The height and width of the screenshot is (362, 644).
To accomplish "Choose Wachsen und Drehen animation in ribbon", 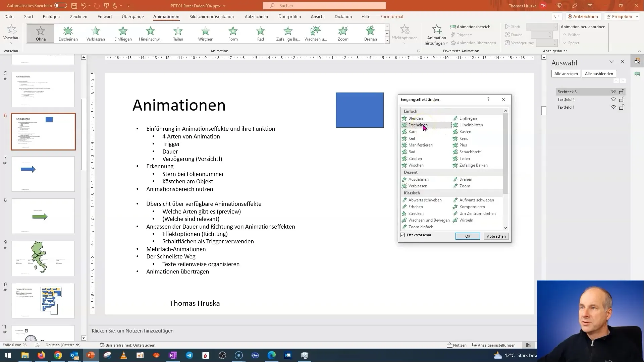I will click(x=316, y=34).
